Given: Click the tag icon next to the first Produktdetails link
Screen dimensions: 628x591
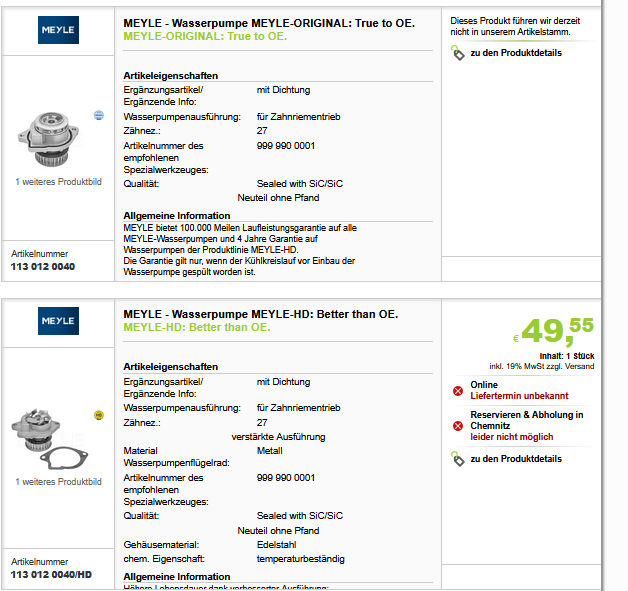Looking at the screenshot, I should (458, 53).
